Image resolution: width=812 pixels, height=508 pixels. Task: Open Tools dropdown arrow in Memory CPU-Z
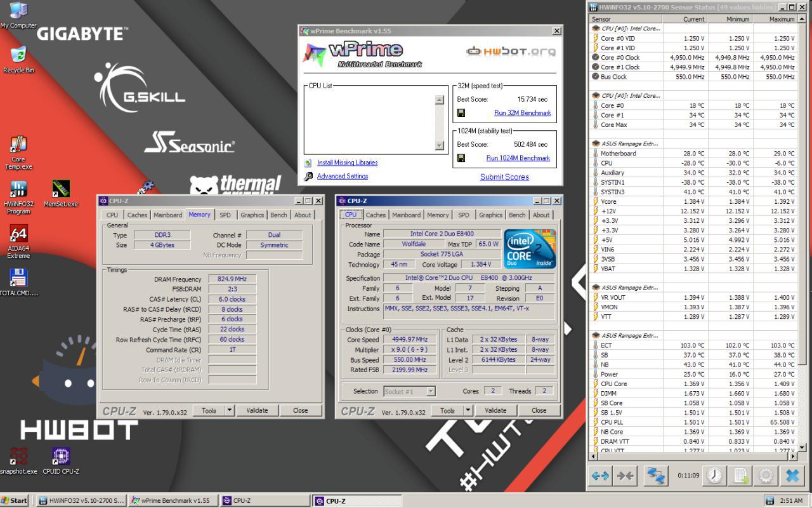click(230, 410)
